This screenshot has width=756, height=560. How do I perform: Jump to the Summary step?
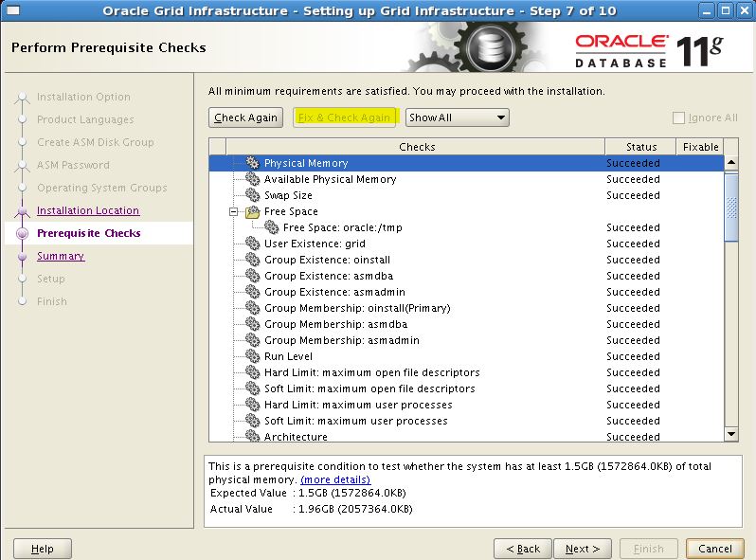point(61,256)
